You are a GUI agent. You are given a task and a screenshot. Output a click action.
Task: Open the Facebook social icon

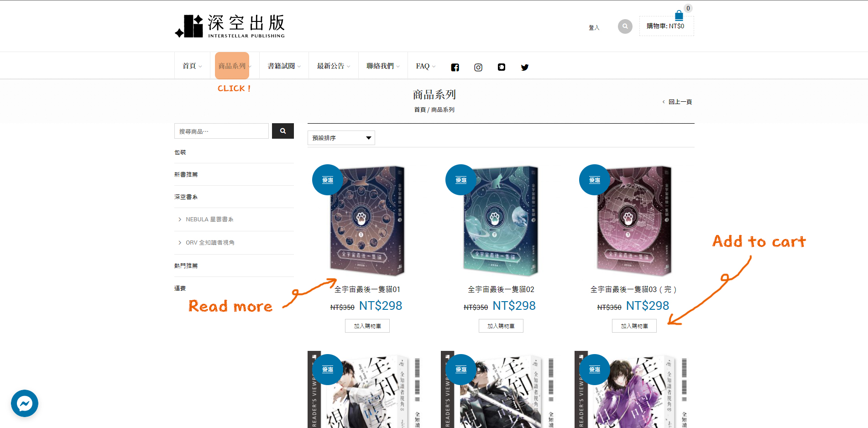(455, 67)
